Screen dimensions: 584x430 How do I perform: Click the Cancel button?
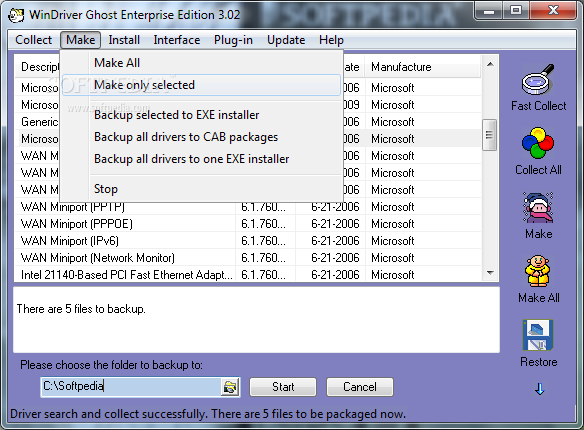coord(360,387)
